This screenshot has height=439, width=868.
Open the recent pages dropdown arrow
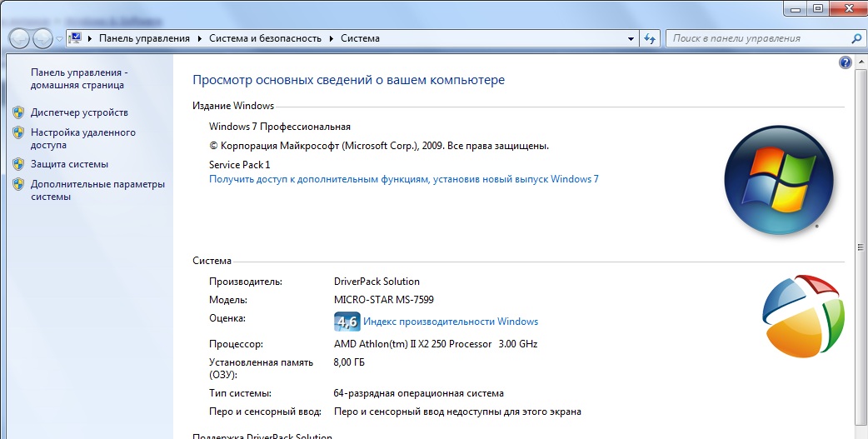(x=58, y=39)
